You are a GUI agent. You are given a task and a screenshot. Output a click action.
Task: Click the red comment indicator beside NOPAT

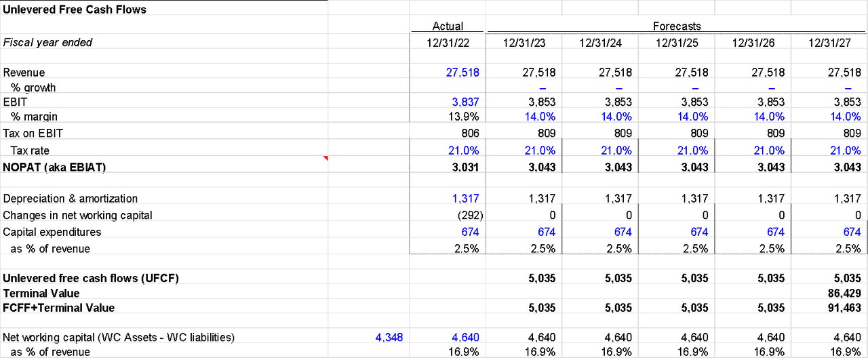point(325,159)
